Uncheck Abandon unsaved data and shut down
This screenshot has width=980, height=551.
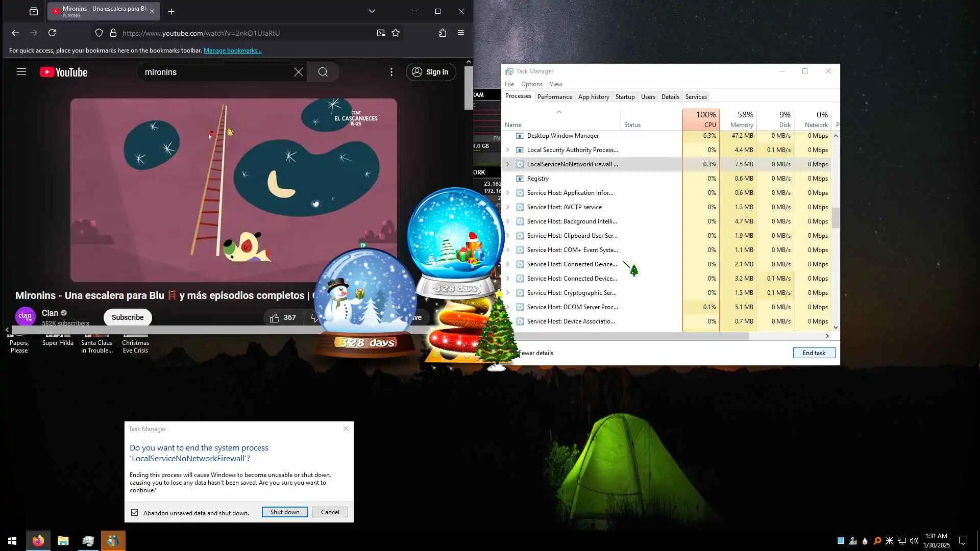point(135,512)
